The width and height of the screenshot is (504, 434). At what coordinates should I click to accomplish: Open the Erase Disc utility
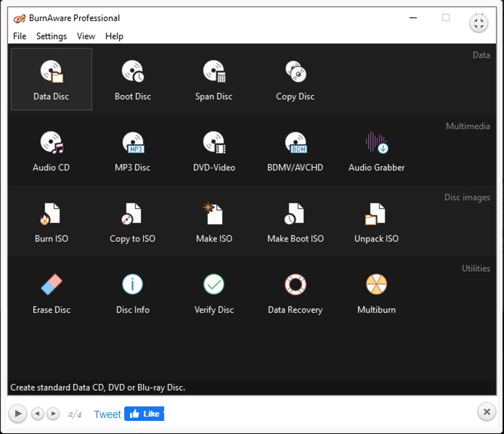(51, 293)
